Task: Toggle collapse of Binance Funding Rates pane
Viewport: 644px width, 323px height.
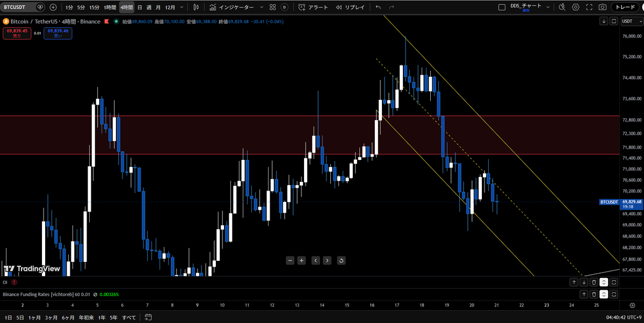Action: [604, 294]
